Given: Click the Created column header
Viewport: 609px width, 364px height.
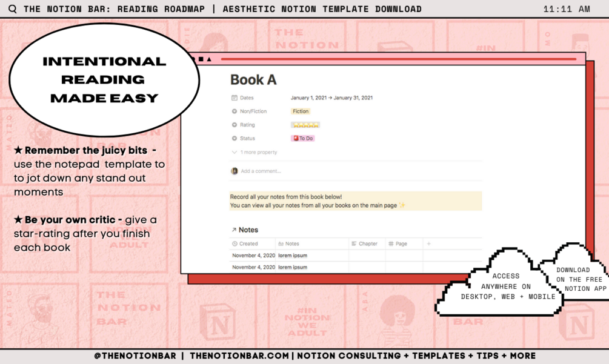Looking at the screenshot, I should (x=253, y=243).
